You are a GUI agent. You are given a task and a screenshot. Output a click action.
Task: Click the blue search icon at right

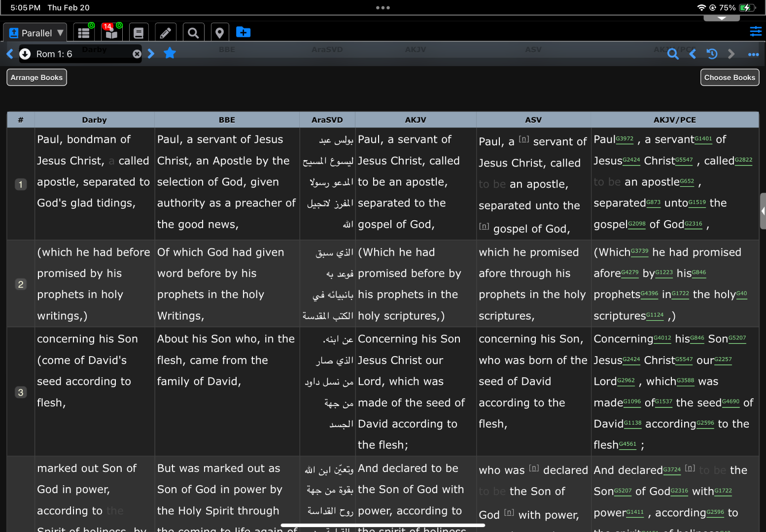pos(672,54)
